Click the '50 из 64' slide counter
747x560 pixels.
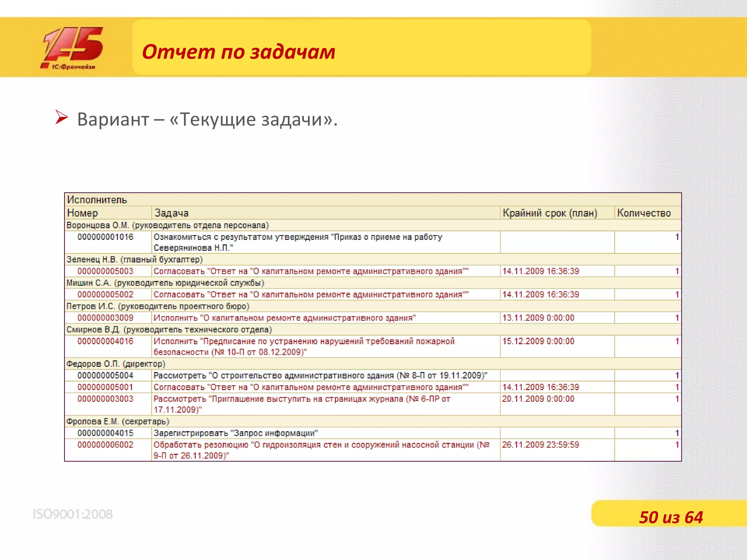671,517
